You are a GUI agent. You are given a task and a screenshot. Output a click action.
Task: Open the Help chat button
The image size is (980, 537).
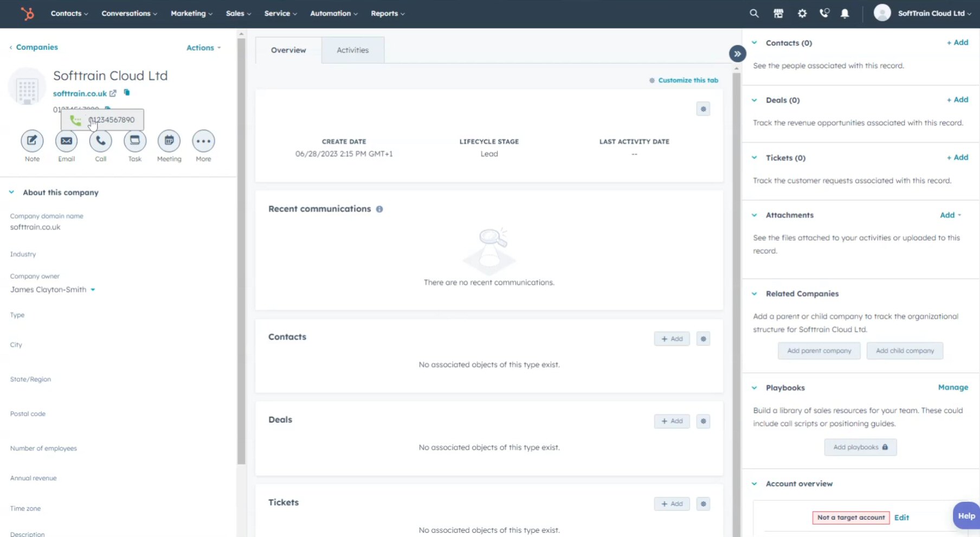pos(966,516)
